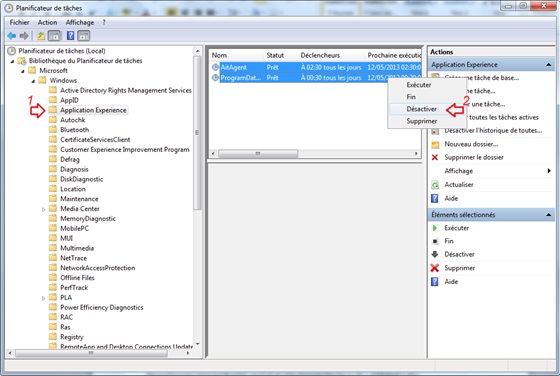Select the AitAgent task row
560x376 pixels.
click(316, 67)
